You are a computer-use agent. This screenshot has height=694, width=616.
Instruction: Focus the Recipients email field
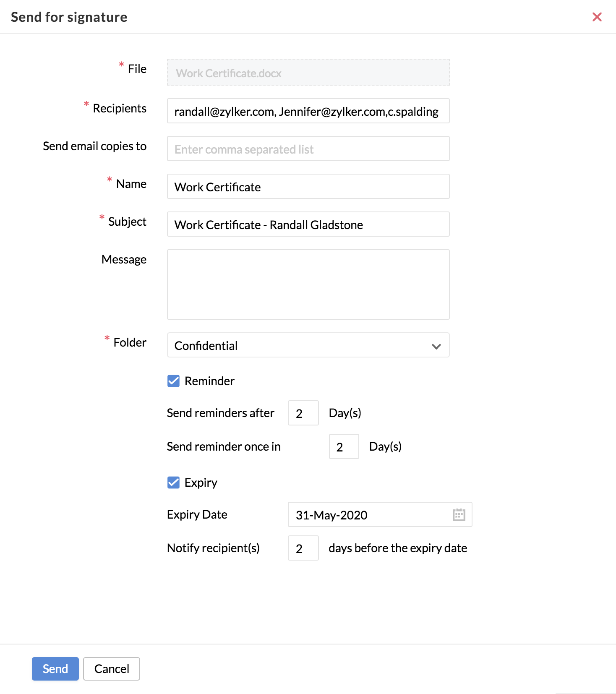(308, 111)
